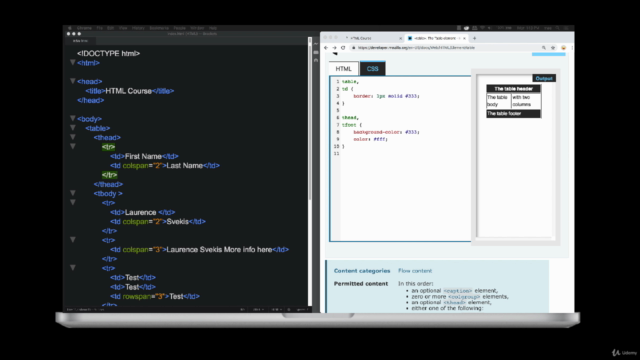Open a new Chrome tab
The height and width of the screenshot is (360, 640).
(474, 38)
